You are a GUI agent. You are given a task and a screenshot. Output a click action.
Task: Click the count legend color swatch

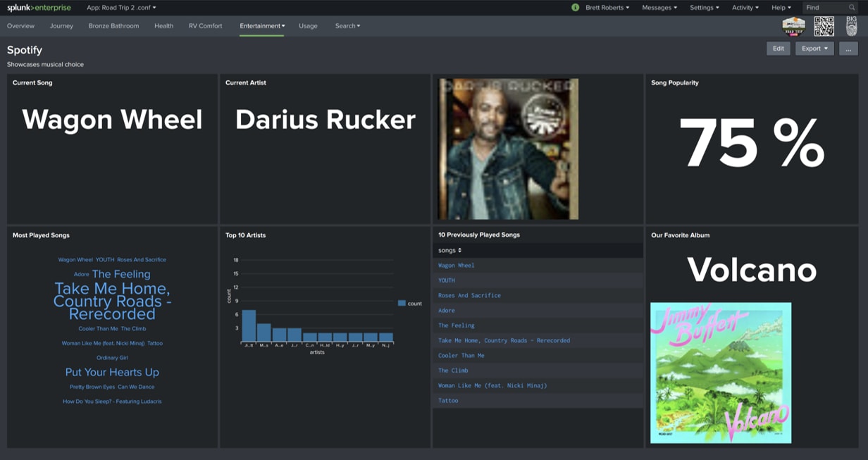coord(402,303)
